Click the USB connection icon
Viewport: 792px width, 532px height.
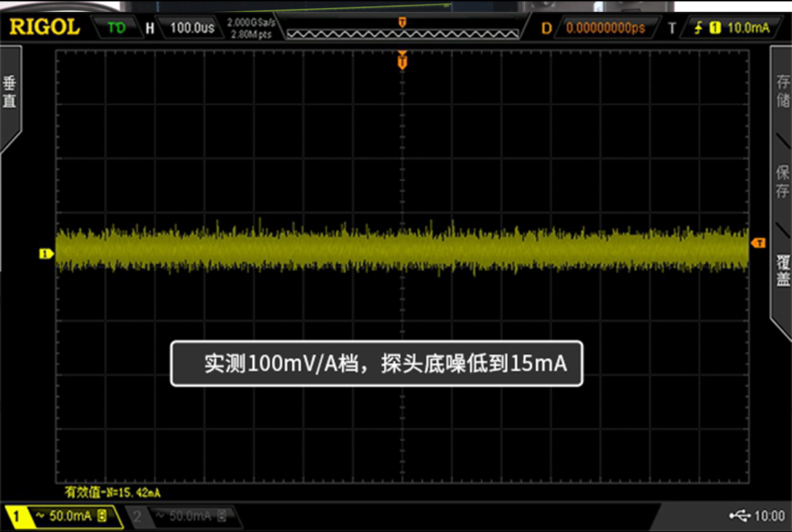pos(739,515)
